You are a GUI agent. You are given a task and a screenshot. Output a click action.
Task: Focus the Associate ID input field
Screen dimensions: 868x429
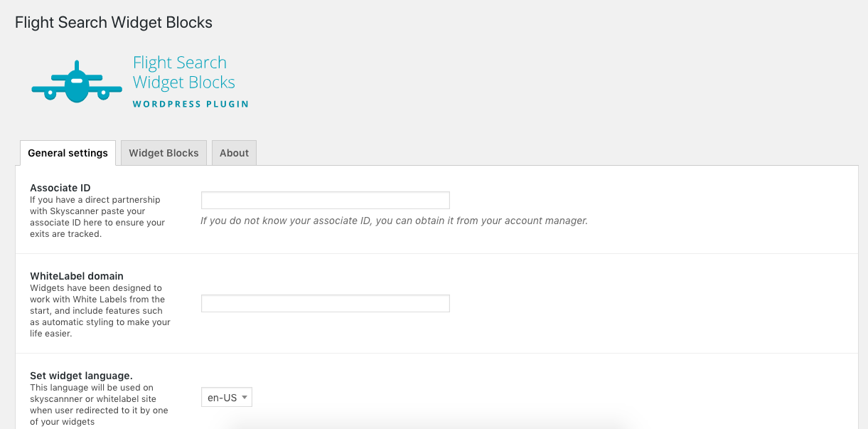coord(326,200)
